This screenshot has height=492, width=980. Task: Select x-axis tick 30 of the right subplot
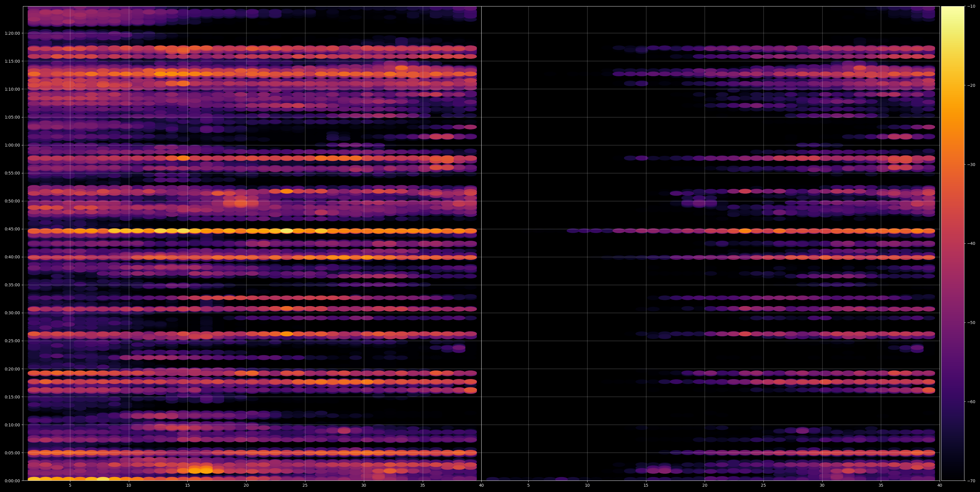822,486
